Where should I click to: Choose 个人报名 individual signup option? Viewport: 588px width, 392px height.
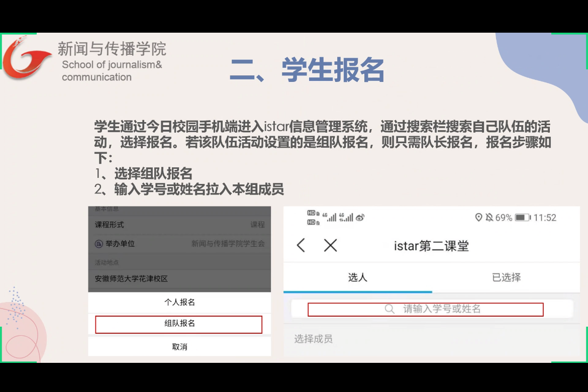click(x=179, y=302)
